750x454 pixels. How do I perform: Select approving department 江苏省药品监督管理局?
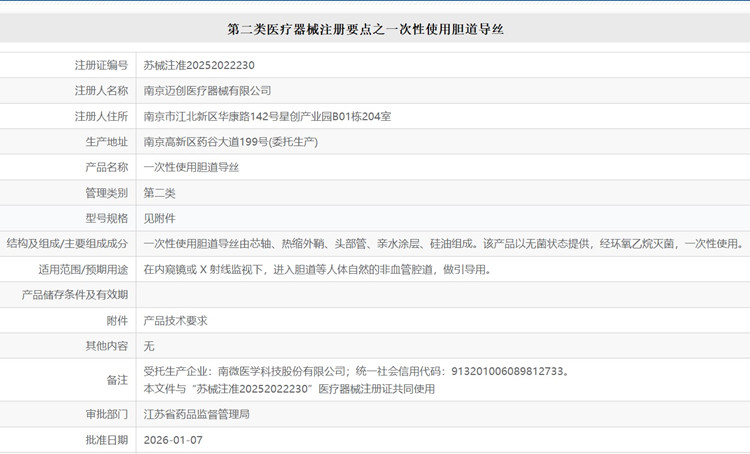196,413
